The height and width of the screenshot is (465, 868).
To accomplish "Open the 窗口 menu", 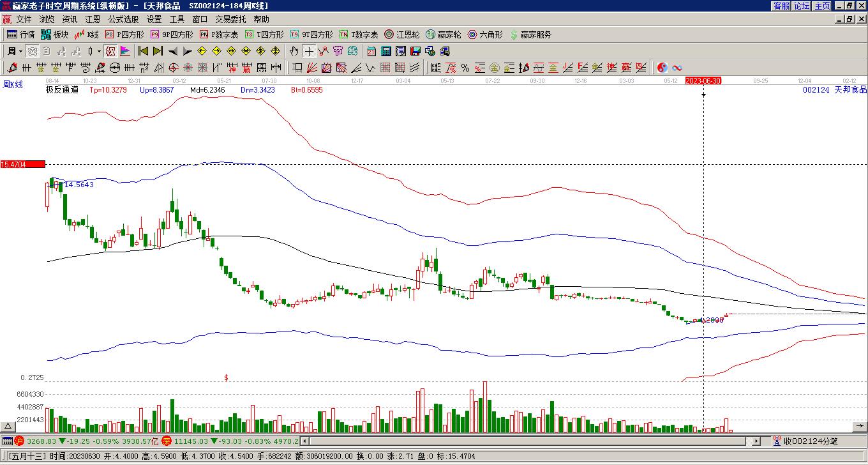I will click(200, 20).
